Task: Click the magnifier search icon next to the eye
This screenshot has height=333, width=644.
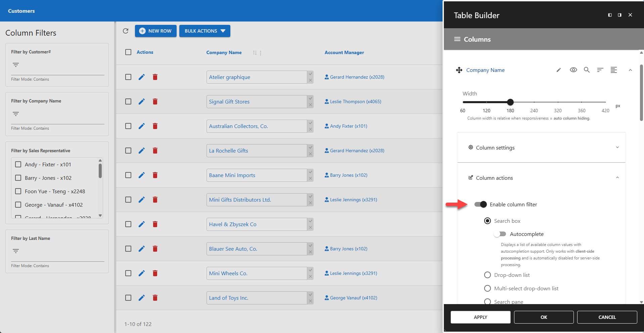Action: pos(587,70)
